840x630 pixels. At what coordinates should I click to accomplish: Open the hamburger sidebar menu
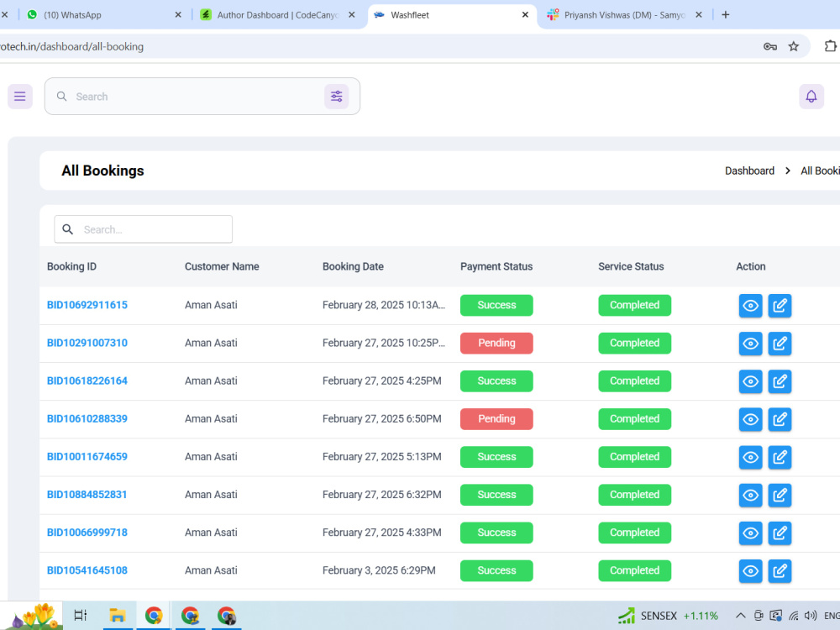tap(20, 97)
